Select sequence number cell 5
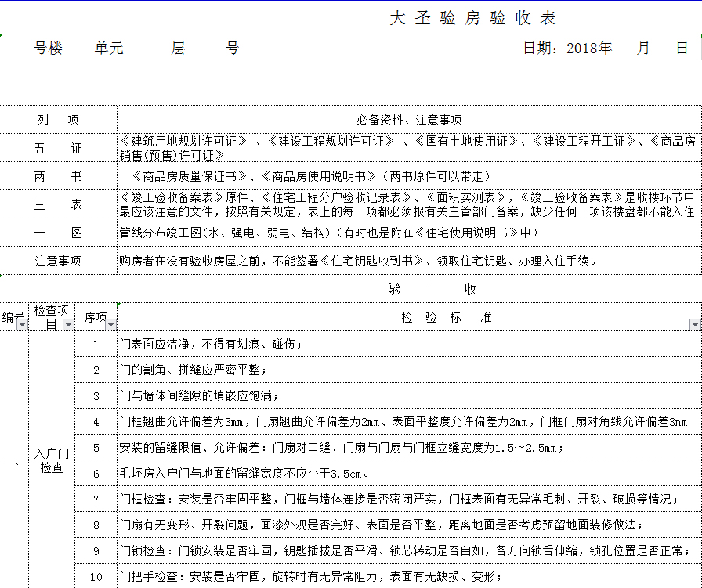This screenshot has height=588, width=702. pyautogui.click(x=96, y=448)
